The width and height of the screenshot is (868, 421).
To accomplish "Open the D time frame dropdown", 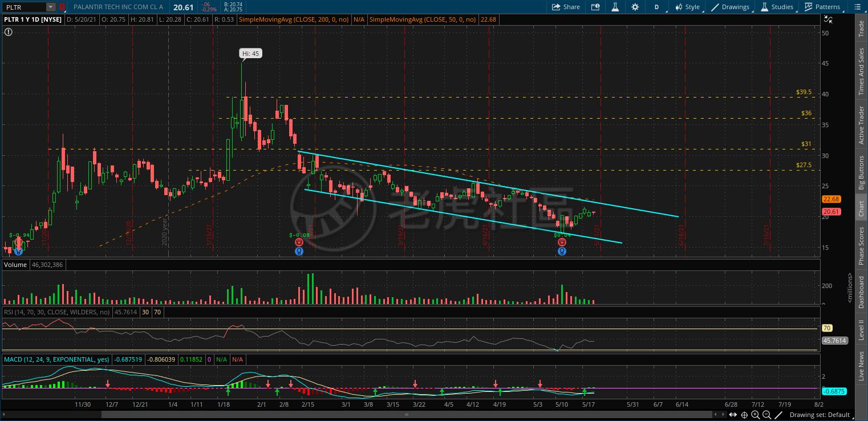I will tap(656, 7).
